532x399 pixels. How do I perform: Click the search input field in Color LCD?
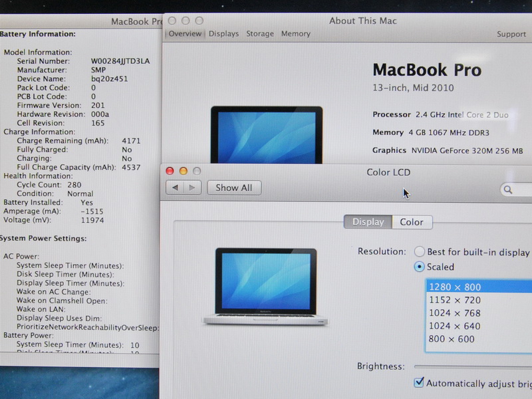[516, 190]
